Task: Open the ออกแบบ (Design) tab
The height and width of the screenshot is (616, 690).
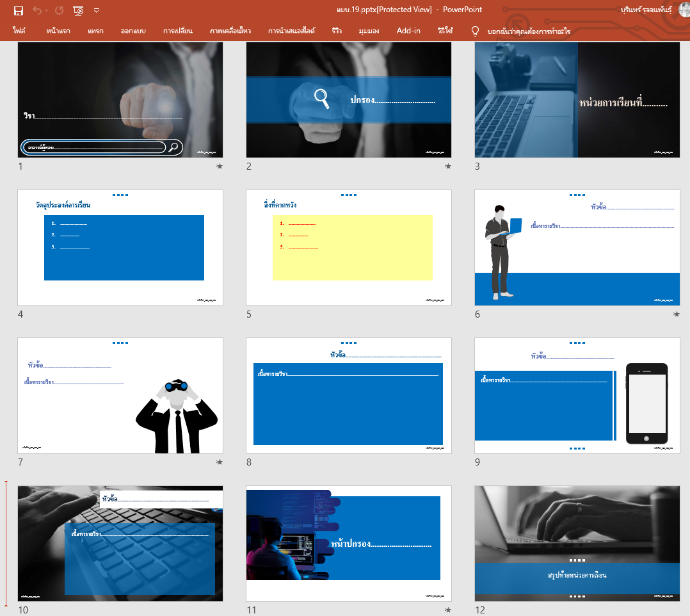Action: coord(133,31)
